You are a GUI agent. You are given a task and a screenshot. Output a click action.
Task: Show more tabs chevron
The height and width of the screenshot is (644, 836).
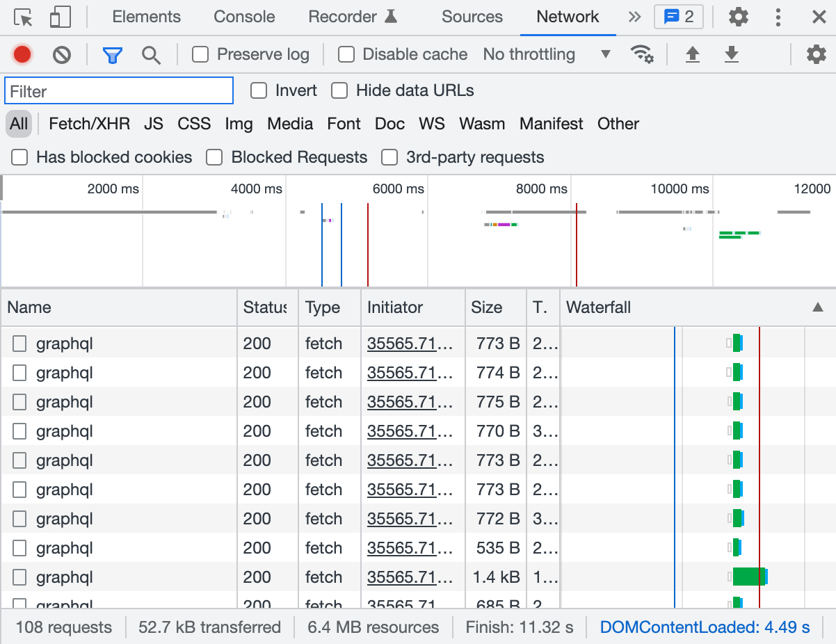coord(634,17)
